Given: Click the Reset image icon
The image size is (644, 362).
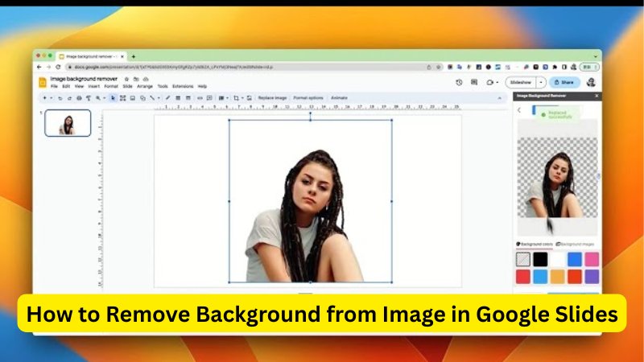Looking at the screenshot, I should click(249, 98).
